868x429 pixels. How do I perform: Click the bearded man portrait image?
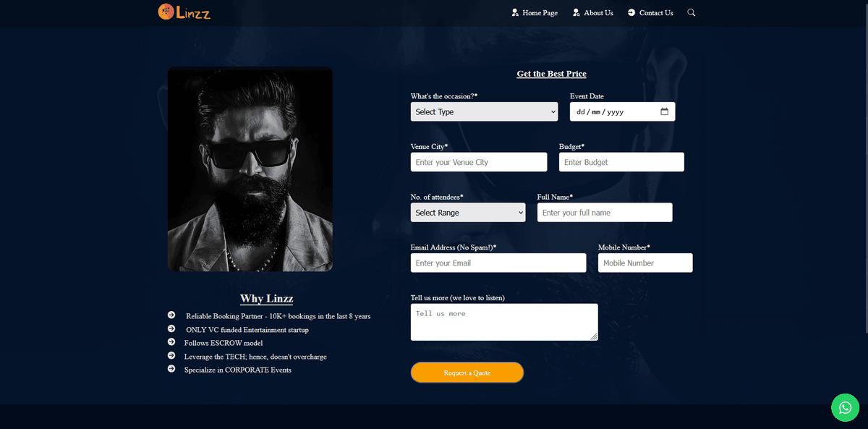[x=250, y=169]
